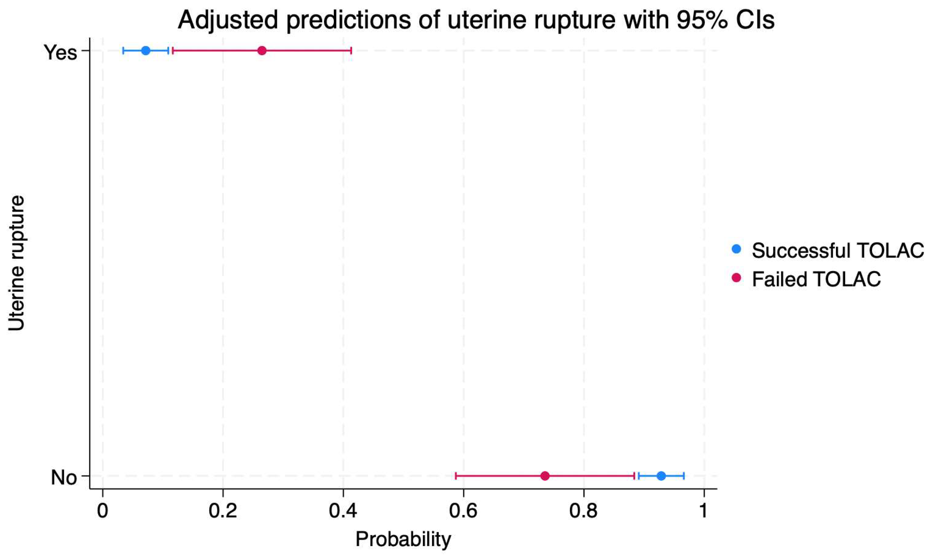Click the 1 tick label on x-axis
This screenshot has height=560, width=932.
tap(703, 510)
